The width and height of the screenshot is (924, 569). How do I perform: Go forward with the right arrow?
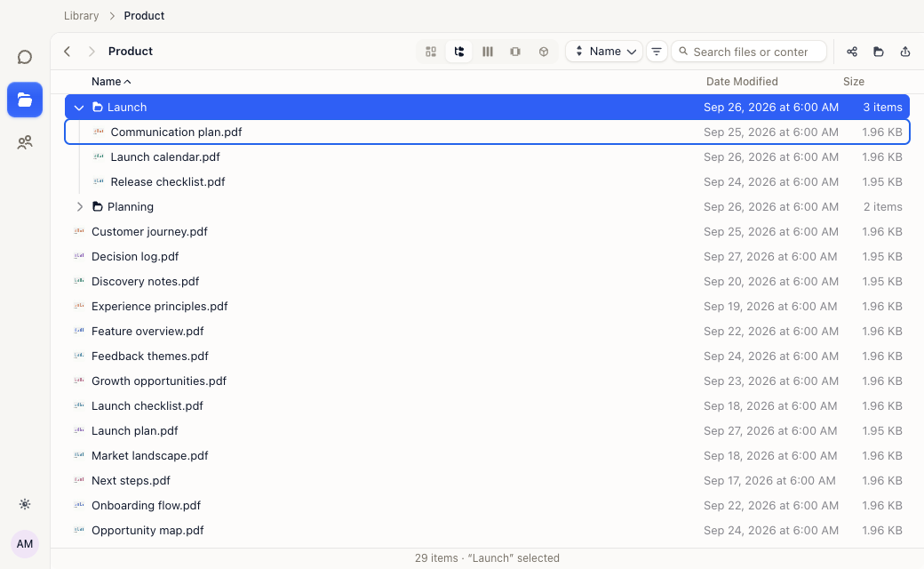(92, 52)
